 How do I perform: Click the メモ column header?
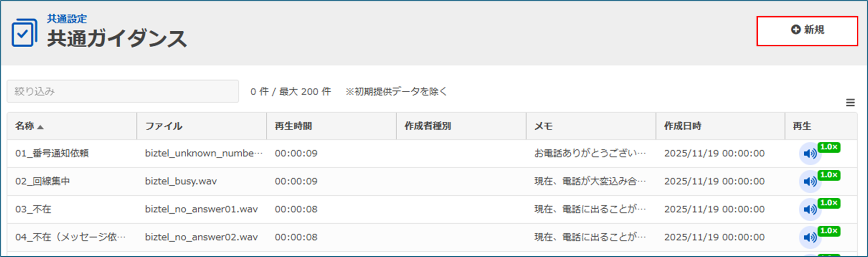click(x=543, y=126)
